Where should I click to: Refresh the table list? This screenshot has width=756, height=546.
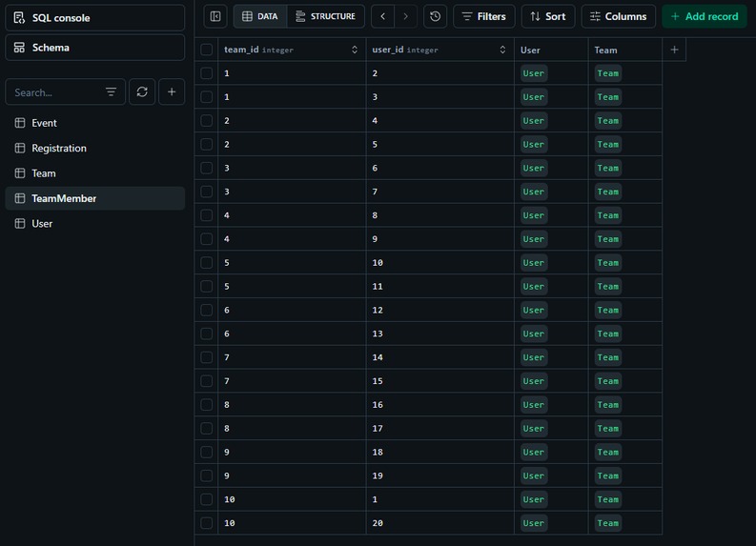click(142, 91)
